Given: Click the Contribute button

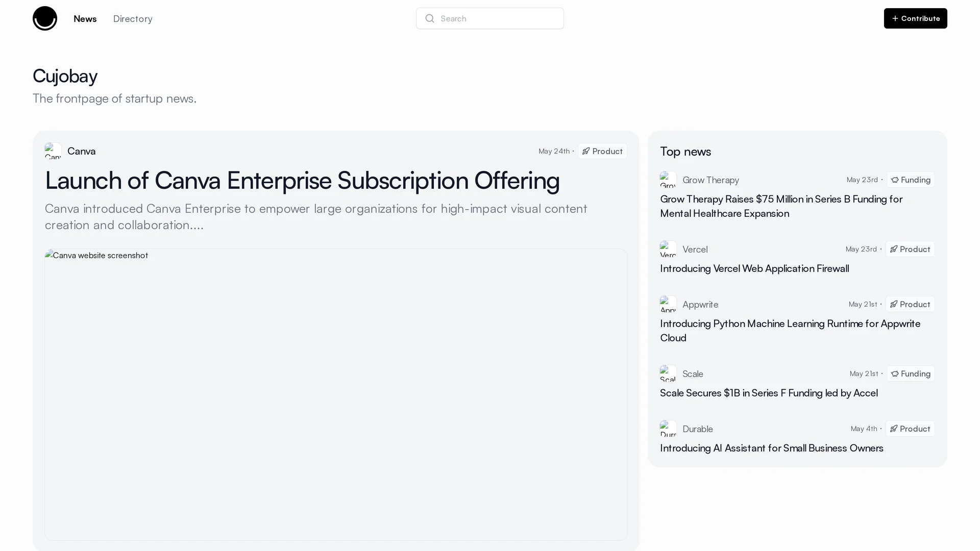Looking at the screenshot, I should click(915, 18).
